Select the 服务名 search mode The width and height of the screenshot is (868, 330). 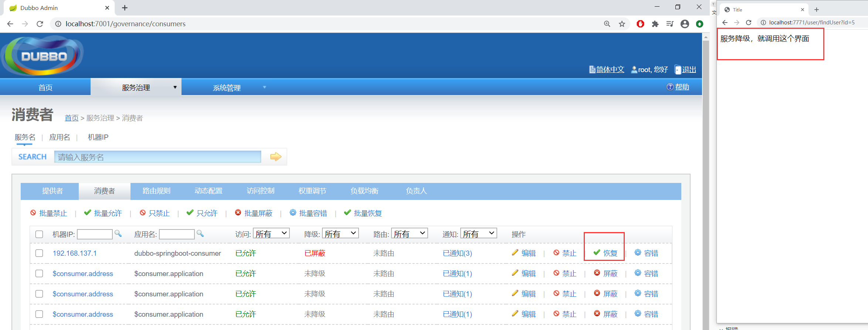click(x=25, y=137)
